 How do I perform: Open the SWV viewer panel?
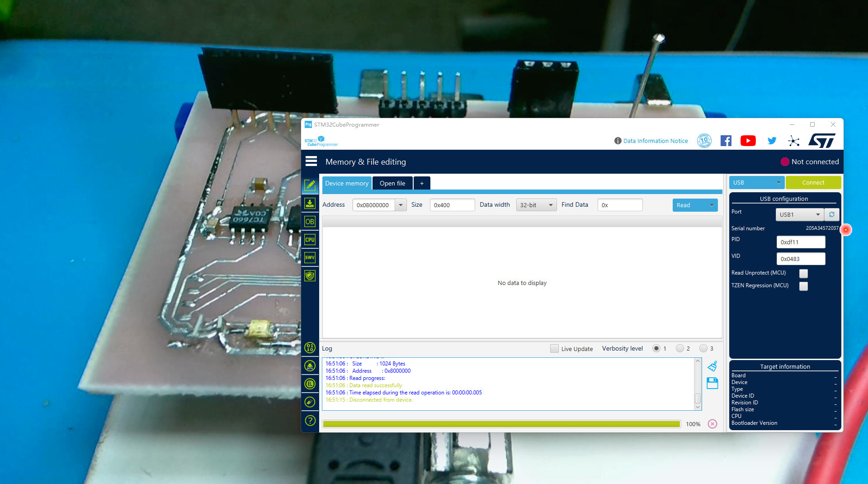click(310, 257)
